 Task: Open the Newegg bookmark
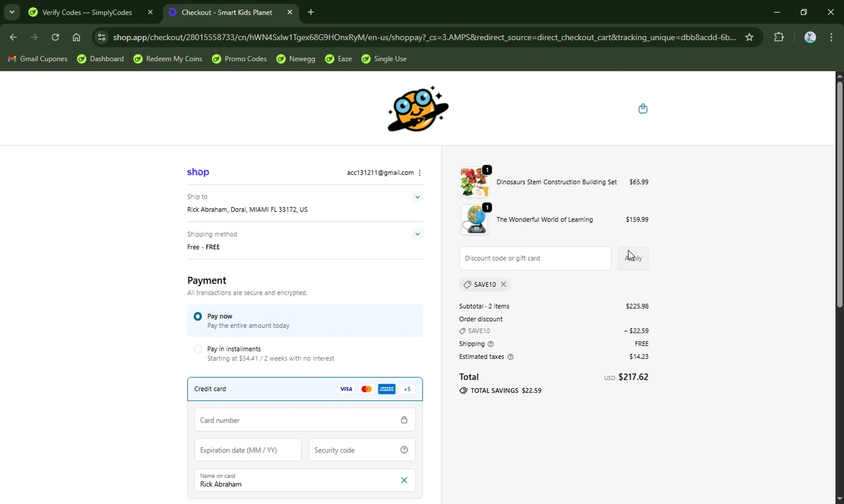pos(296,58)
